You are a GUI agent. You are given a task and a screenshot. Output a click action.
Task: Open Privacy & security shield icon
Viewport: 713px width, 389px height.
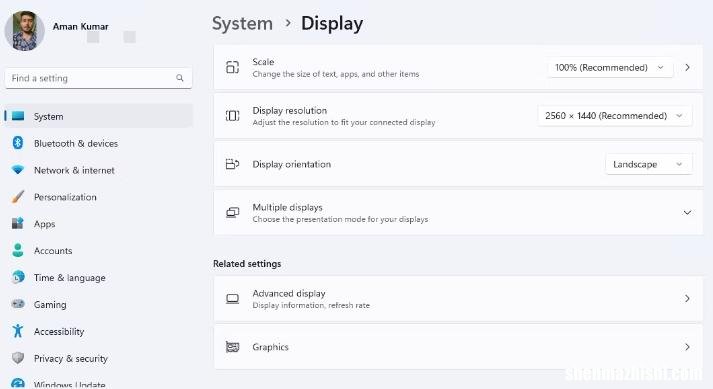(18, 358)
